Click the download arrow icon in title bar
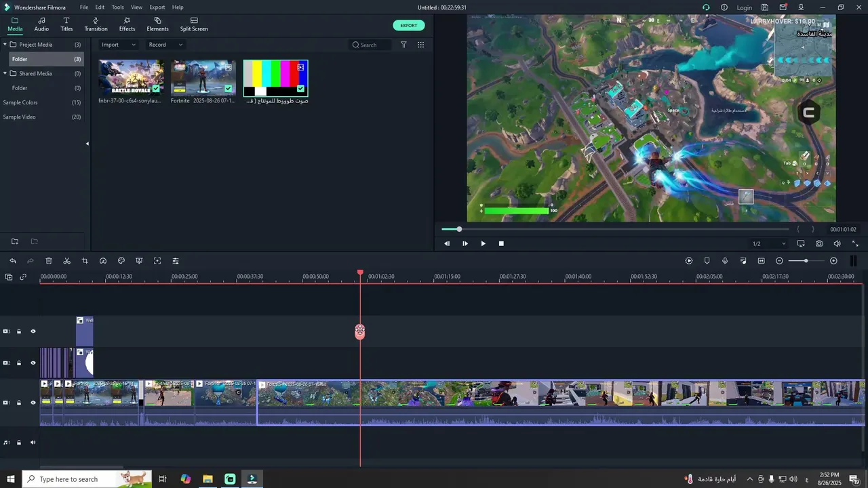This screenshot has height=488, width=868. click(801, 7)
